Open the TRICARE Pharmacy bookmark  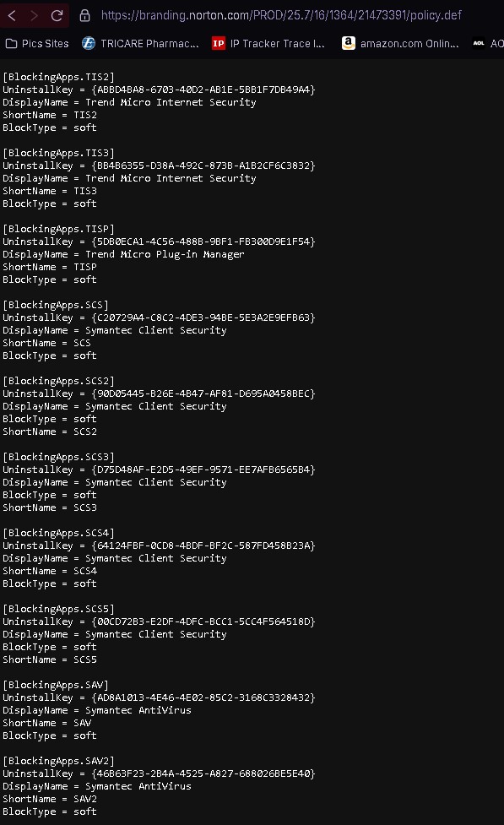[x=140, y=44]
